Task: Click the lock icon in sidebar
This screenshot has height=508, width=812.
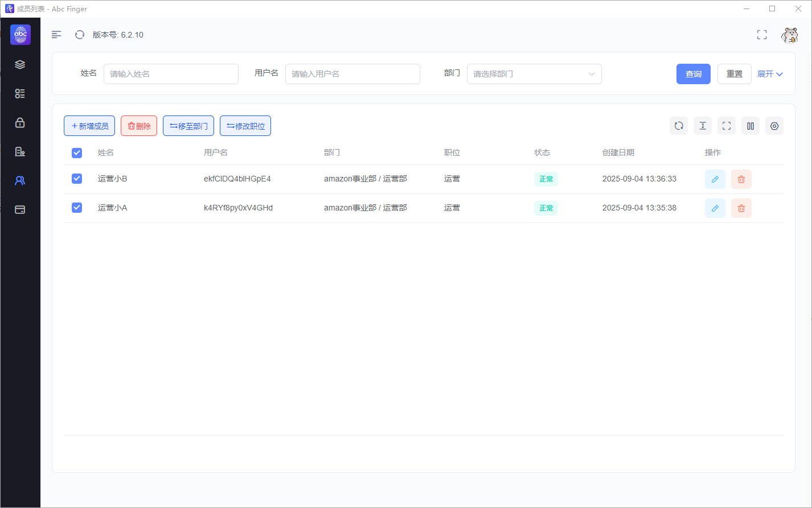Action: (x=20, y=122)
